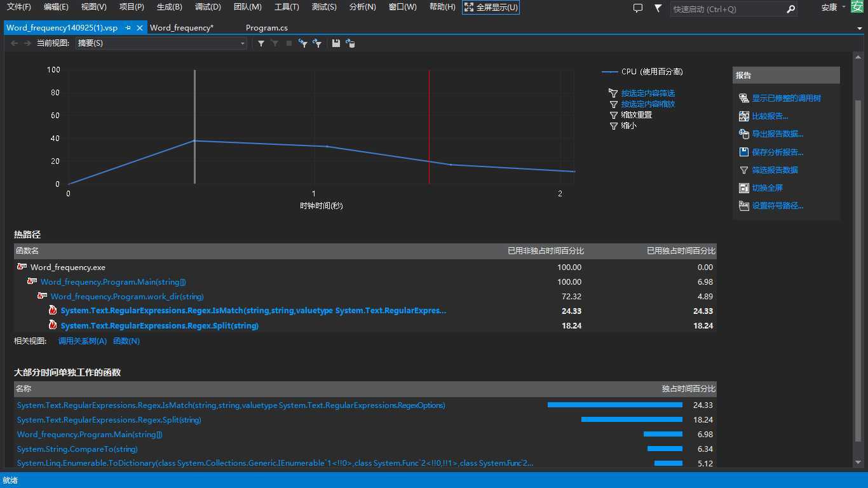The width and height of the screenshot is (868, 488).
Task: Click Word_frequency.Program.work_dir(string) in hot path
Action: pyautogui.click(x=127, y=297)
